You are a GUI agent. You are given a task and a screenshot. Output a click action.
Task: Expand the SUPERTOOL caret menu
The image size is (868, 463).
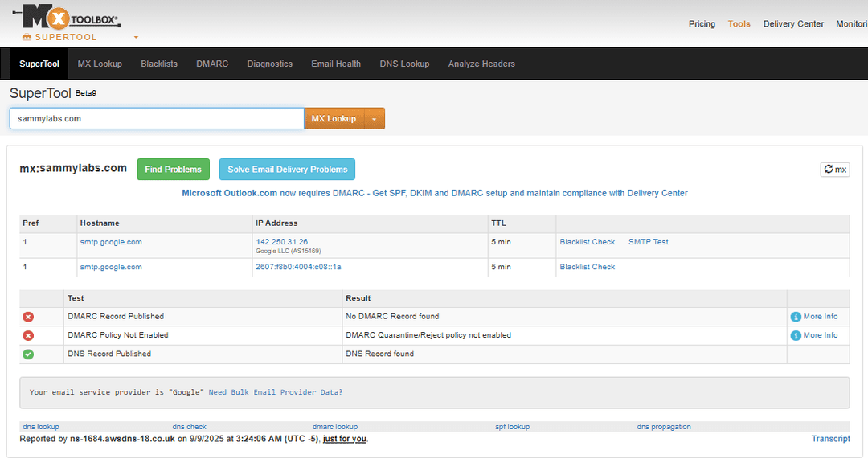tap(136, 37)
